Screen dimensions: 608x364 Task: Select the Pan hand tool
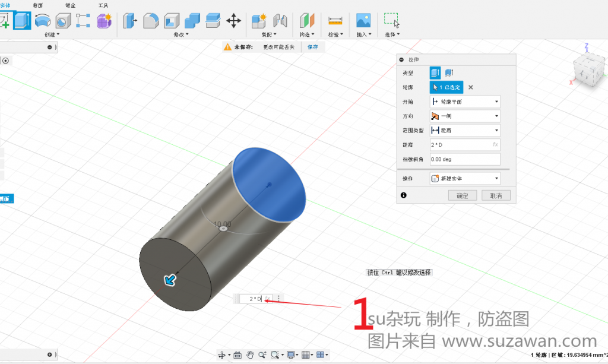pyautogui.click(x=250, y=354)
